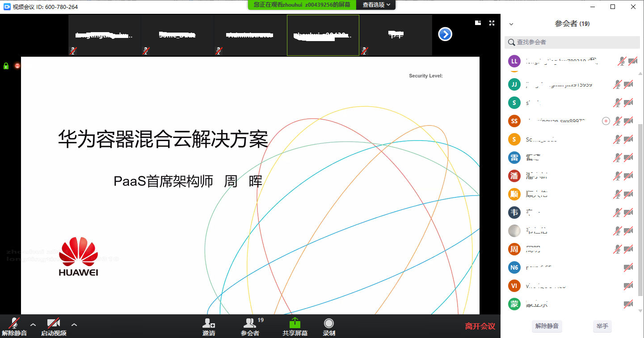Click the 解除静音 button below participant list
Image resolution: width=644 pixels, height=338 pixels.
coord(547,326)
